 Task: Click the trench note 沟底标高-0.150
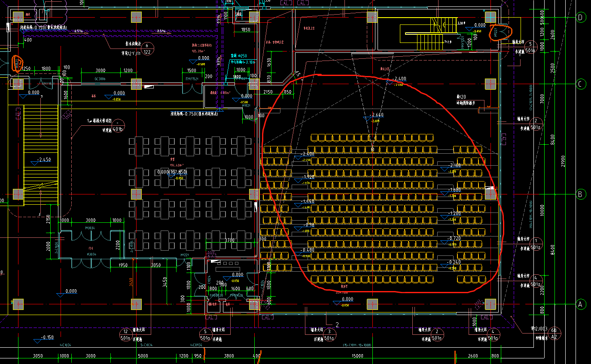(43, 27)
